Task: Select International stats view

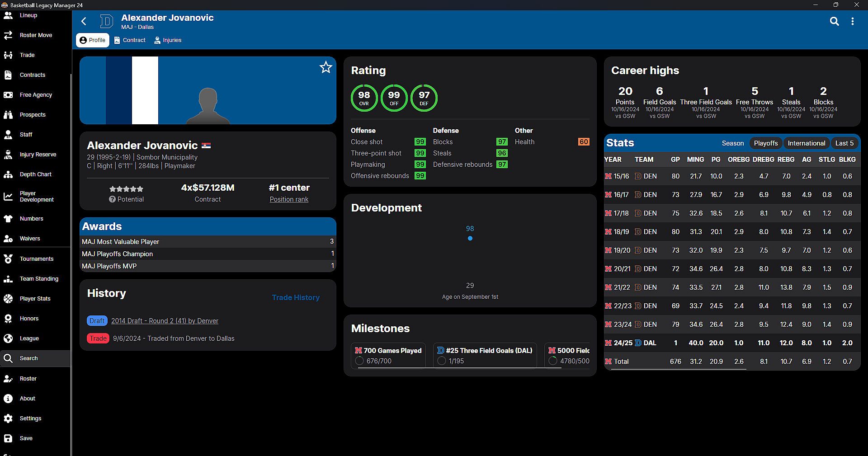Action: pyautogui.click(x=806, y=143)
